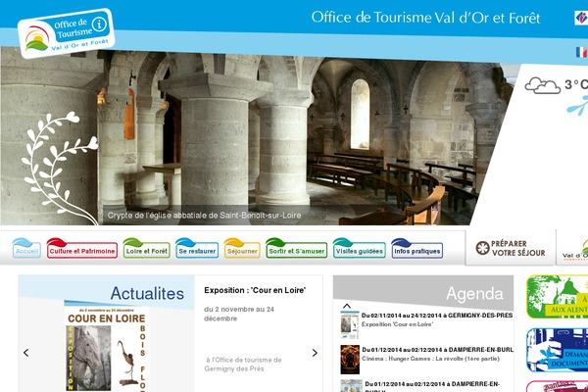The width and height of the screenshot is (588, 392).
Task: Open the Accueil menu item
Action: click(x=26, y=248)
